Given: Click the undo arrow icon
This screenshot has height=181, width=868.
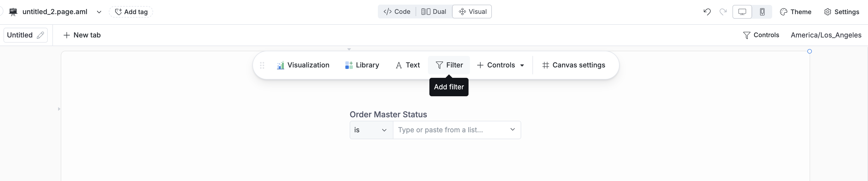Looking at the screenshot, I should (707, 12).
